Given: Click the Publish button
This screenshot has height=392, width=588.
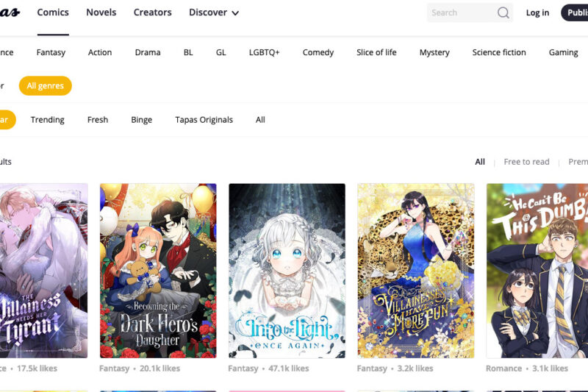Looking at the screenshot, I should (575, 13).
